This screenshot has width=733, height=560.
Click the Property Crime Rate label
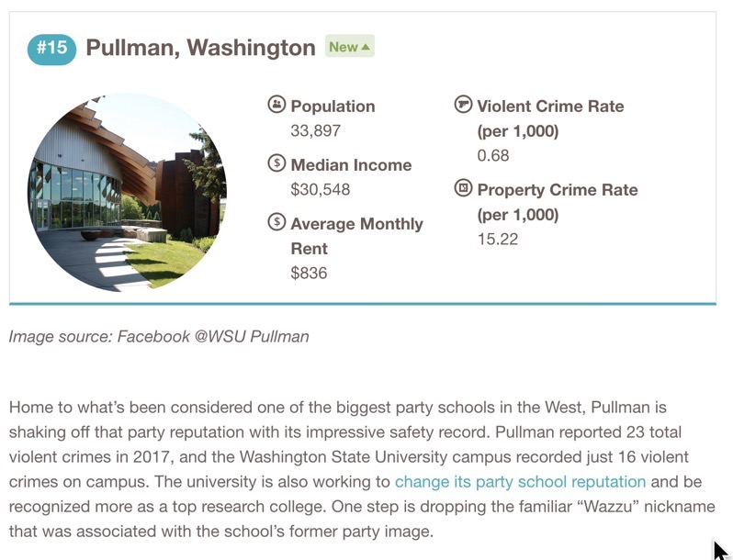pos(558,202)
